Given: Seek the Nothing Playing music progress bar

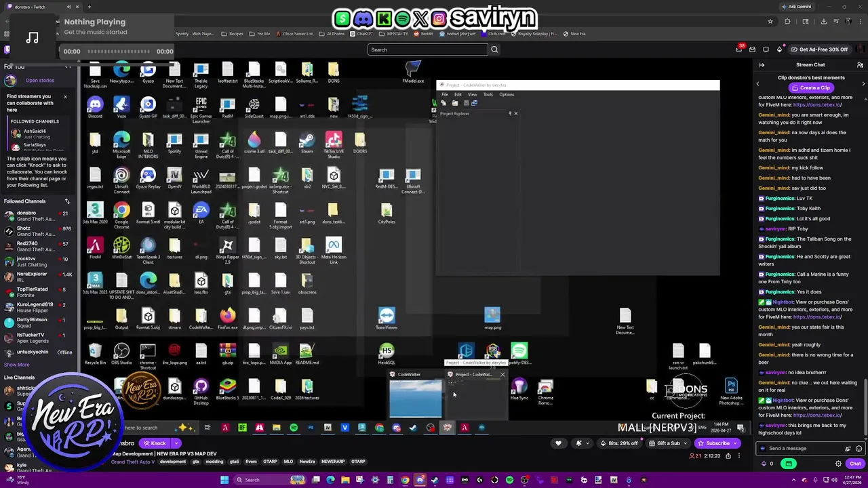Looking at the screenshot, I should (119, 52).
